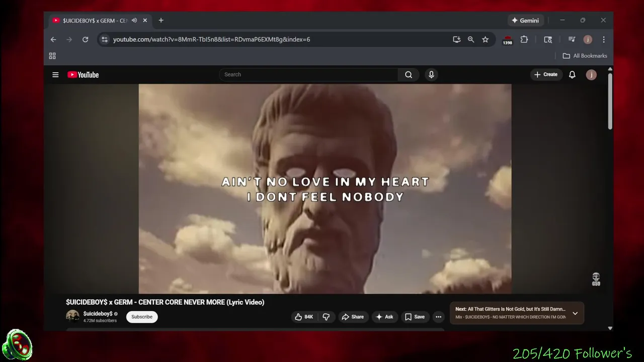
Task: Open more actions three-dot menu under video
Action: tap(438, 317)
